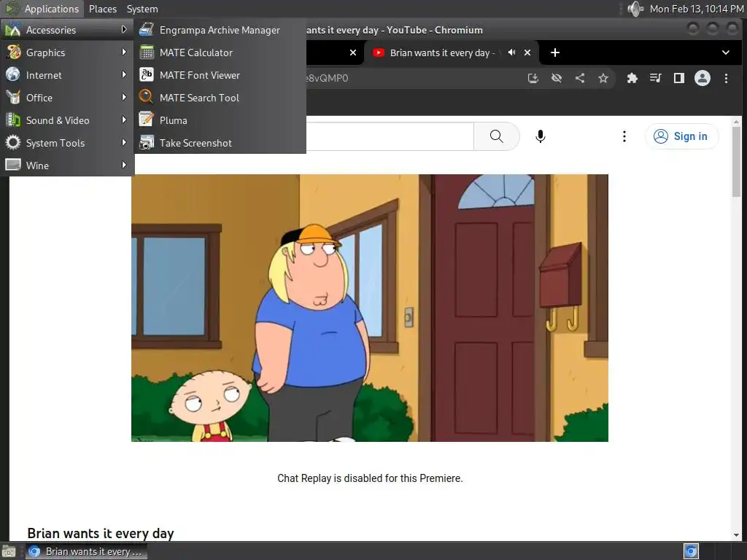Screen dimensions: 747x560
Task: Select the Wine category label
Action: pos(38,166)
